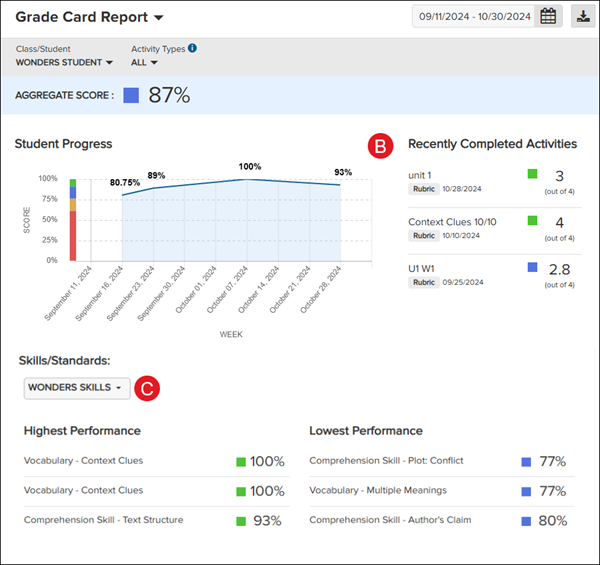
Task: Open the Activity Types ALL dropdown
Action: pyautogui.click(x=145, y=63)
